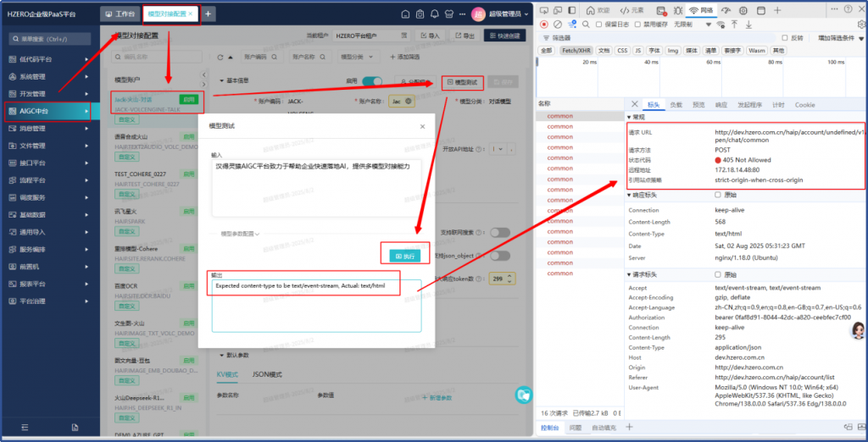
Task: Clear the network log in DevTools
Action: [558, 25]
